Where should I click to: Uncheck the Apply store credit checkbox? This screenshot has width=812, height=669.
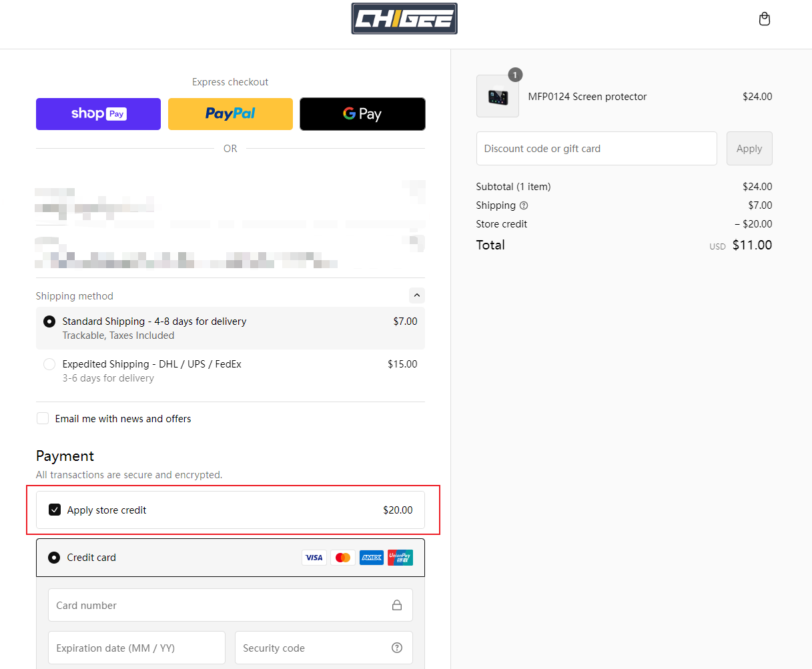point(55,510)
